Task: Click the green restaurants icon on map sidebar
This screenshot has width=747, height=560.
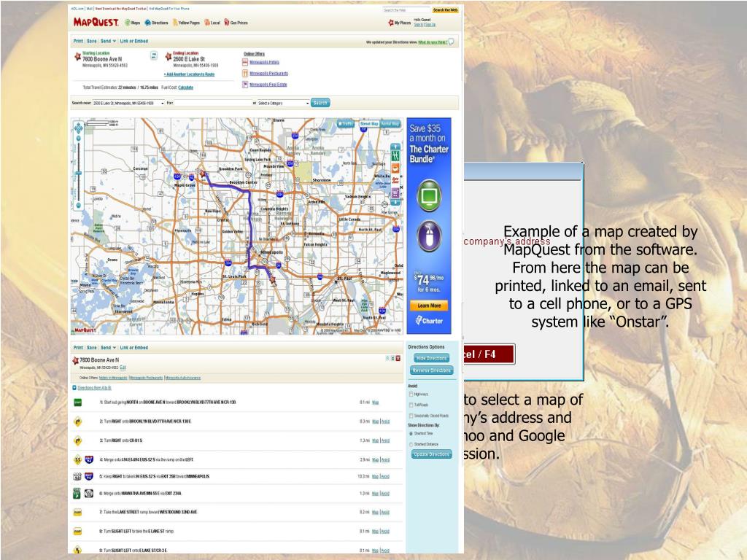Action: click(x=395, y=155)
